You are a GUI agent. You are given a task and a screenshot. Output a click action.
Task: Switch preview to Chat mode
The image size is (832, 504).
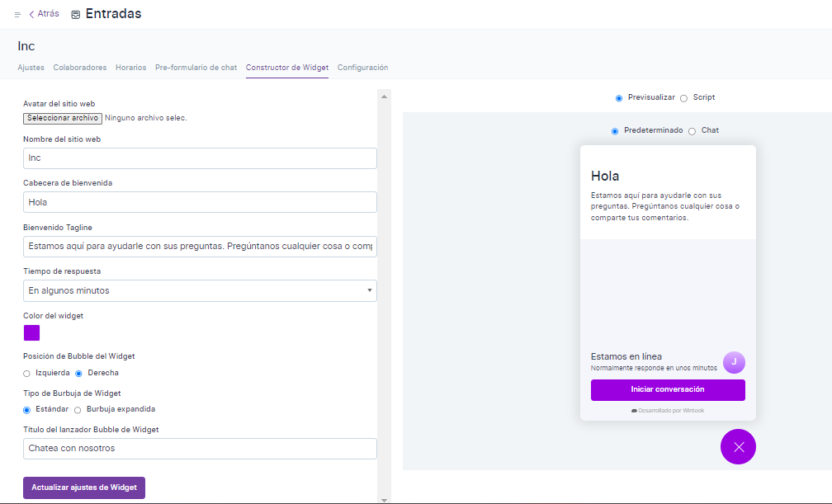click(692, 131)
